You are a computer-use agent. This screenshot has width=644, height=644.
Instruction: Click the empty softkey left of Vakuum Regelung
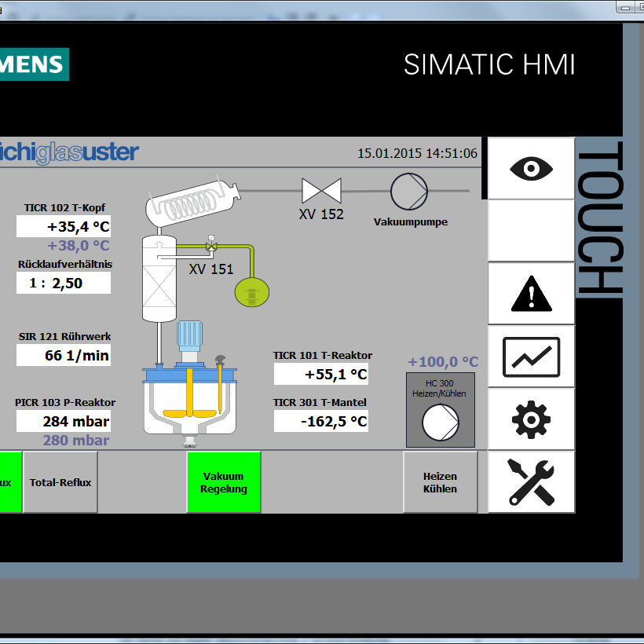(x=142, y=482)
